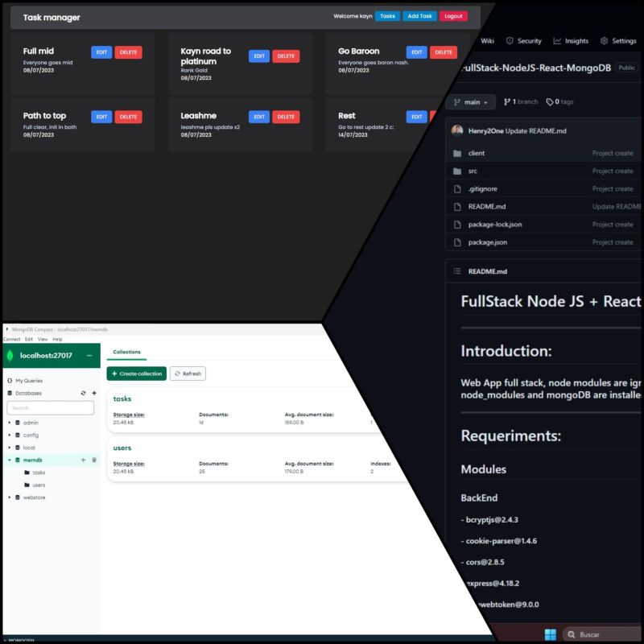Click the database search field in the sidebar

point(50,408)
